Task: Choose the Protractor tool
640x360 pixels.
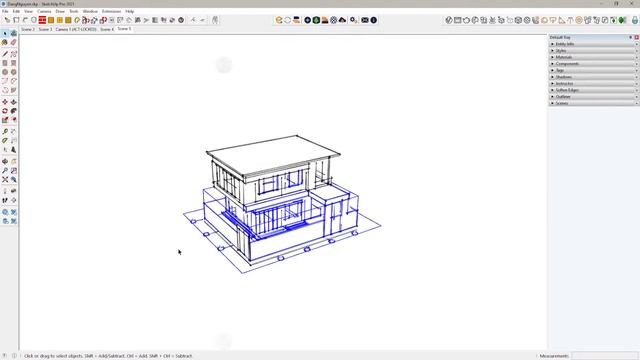Action: point(5,140)
